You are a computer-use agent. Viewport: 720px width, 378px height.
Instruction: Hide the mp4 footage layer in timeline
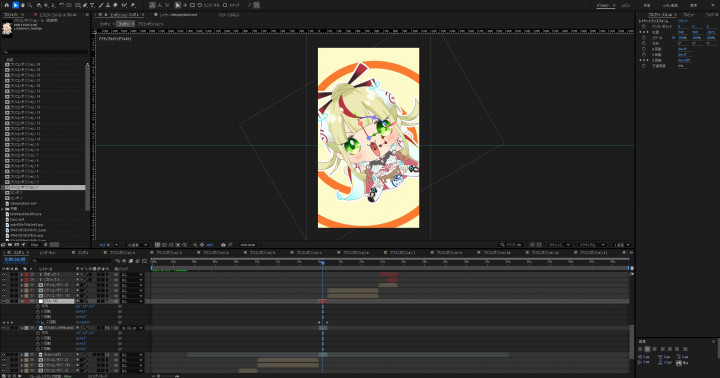pos(4,355)
